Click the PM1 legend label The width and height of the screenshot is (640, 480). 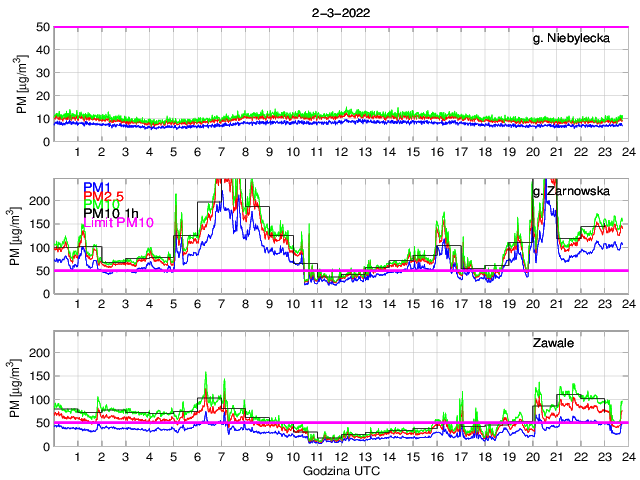pos(96,187)
